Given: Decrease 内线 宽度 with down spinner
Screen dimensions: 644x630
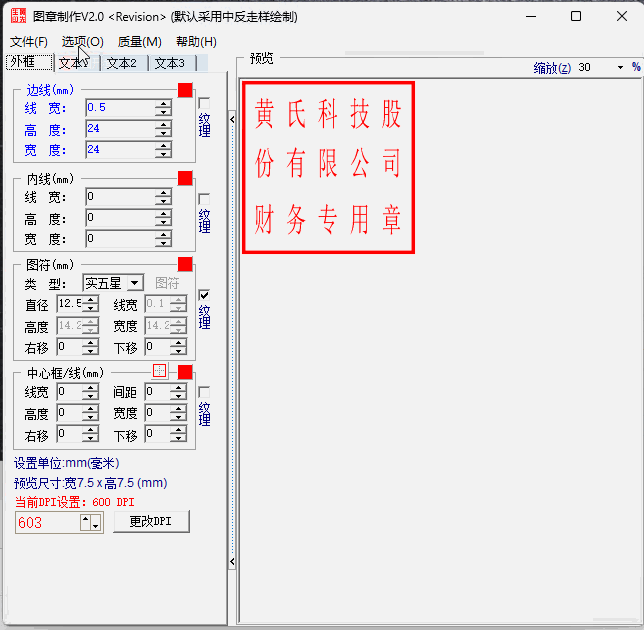Looking at the screenshot, I should tap(163, 243).
